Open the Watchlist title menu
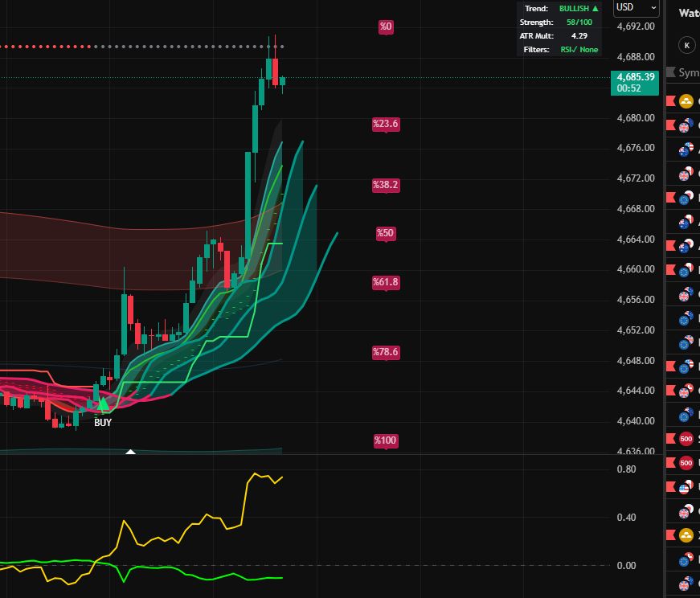This screenshot has height=598, width=700. click(689, 13)
